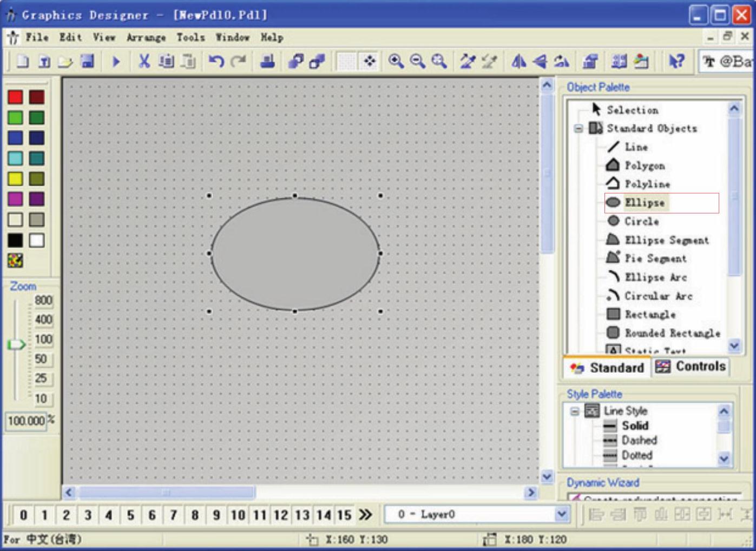Click the context Help pointer icon
The image size is (756, 551).
[x=676, y=62]
